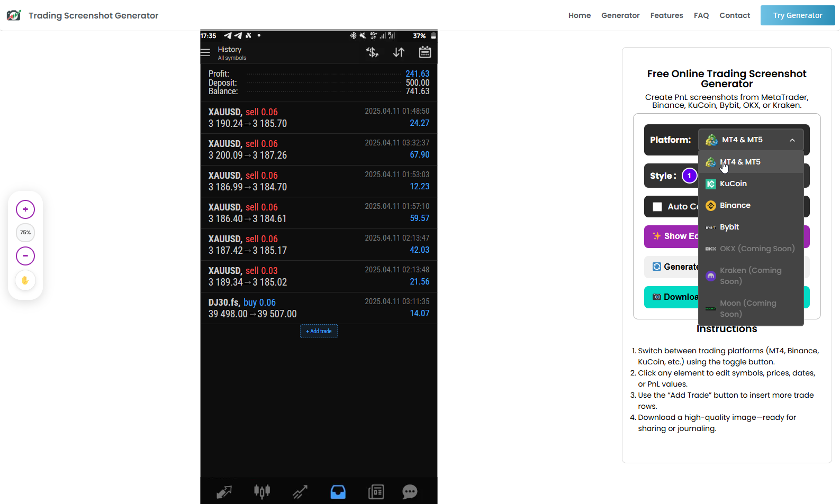Click the trade profit 67.90
Image resolution: width=840 pixels, height=504 pixels.
[419, 154]
